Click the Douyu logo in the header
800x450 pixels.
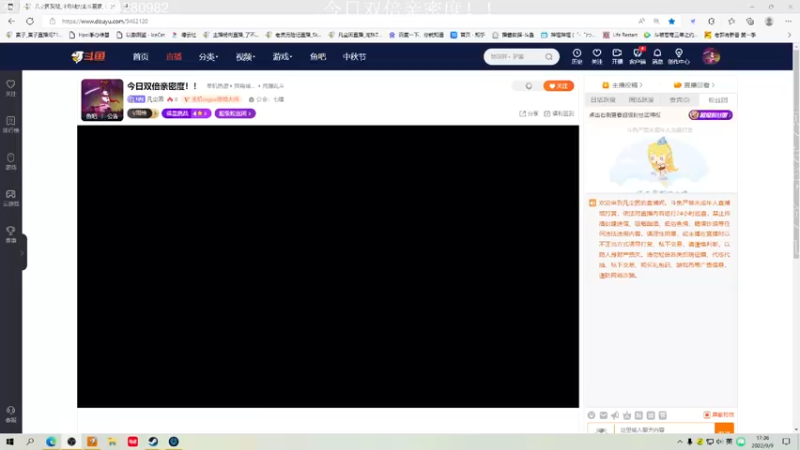(89, 56)
